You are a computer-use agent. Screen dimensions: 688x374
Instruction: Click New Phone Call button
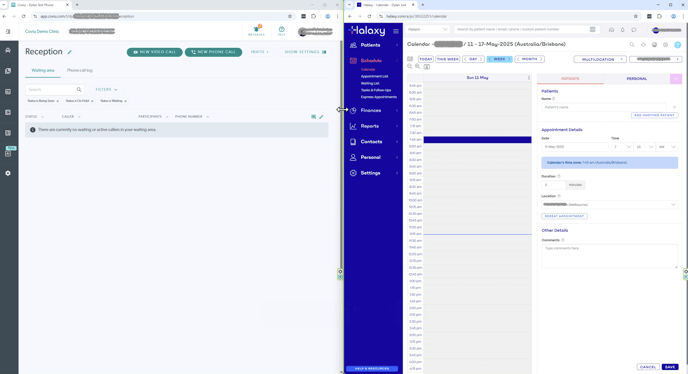(213, 52)
